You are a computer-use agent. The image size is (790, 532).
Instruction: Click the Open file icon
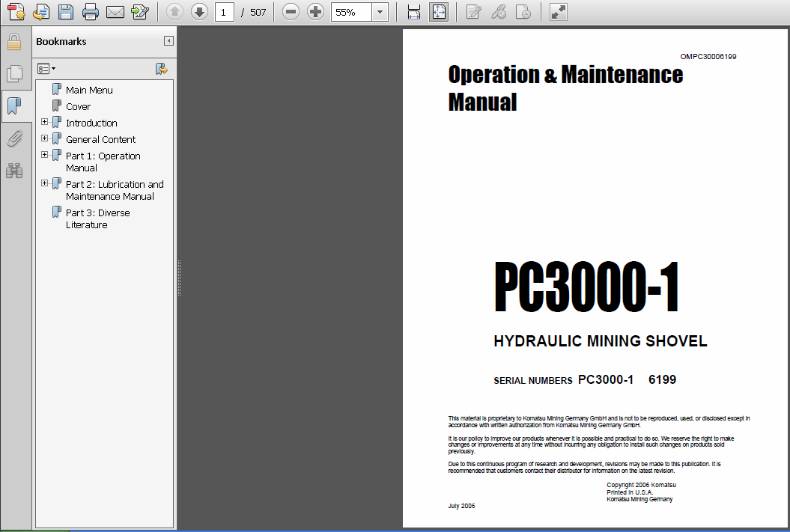(40, 11)
